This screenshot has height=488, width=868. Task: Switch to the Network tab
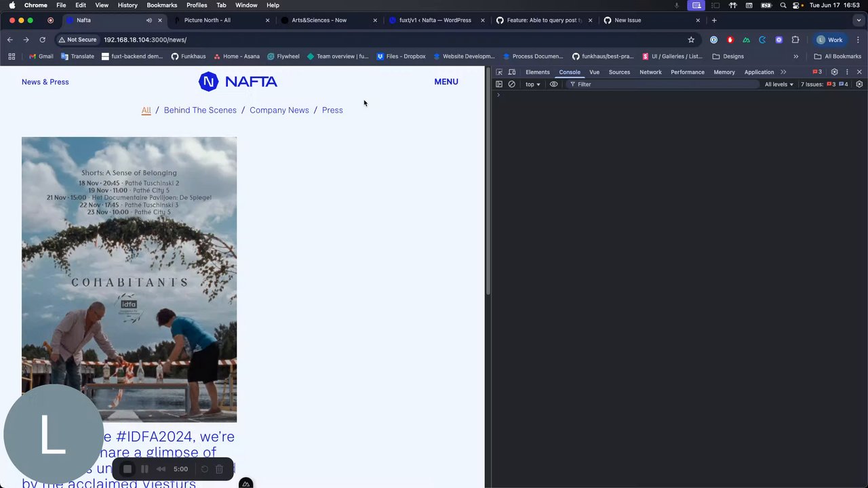click(650, 72)
